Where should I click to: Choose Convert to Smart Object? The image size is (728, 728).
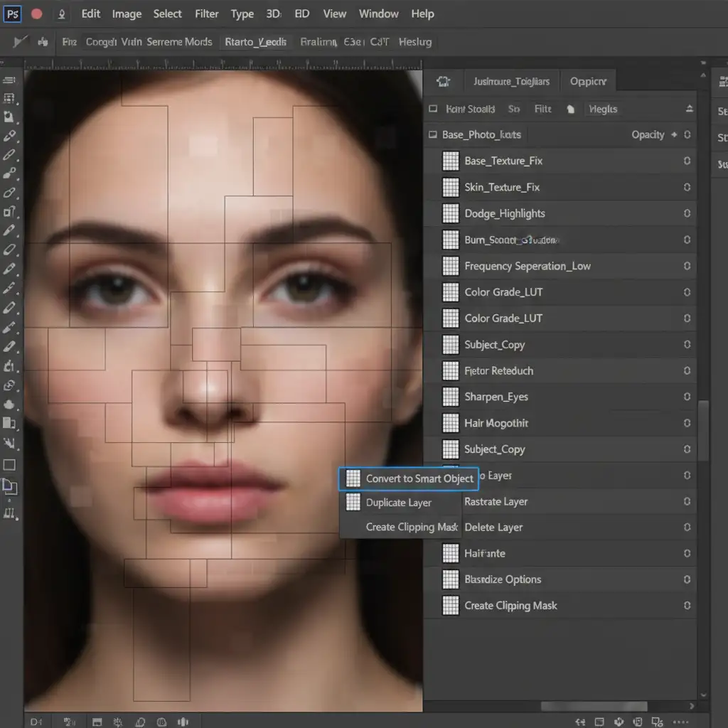click(419, 478)
